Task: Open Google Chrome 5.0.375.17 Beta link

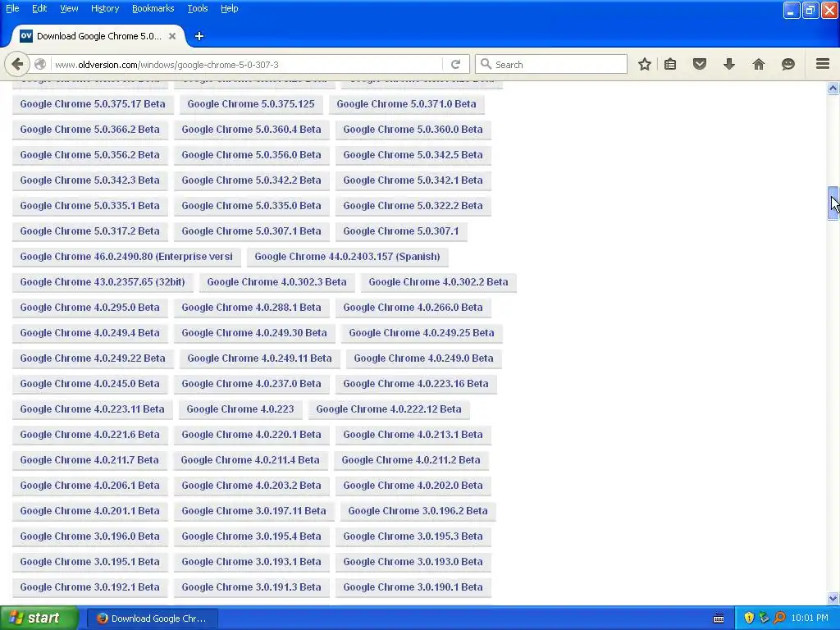Action: (93, 104)
